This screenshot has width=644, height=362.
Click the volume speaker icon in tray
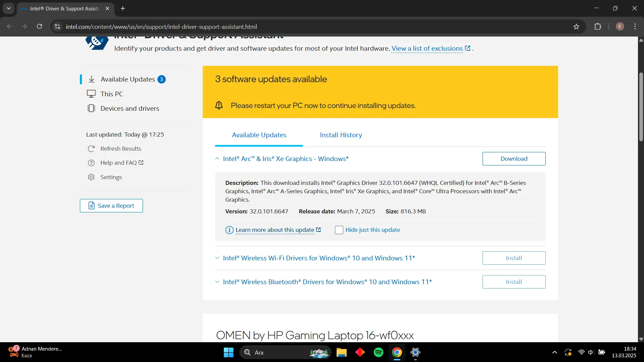[x=591, y=352]
